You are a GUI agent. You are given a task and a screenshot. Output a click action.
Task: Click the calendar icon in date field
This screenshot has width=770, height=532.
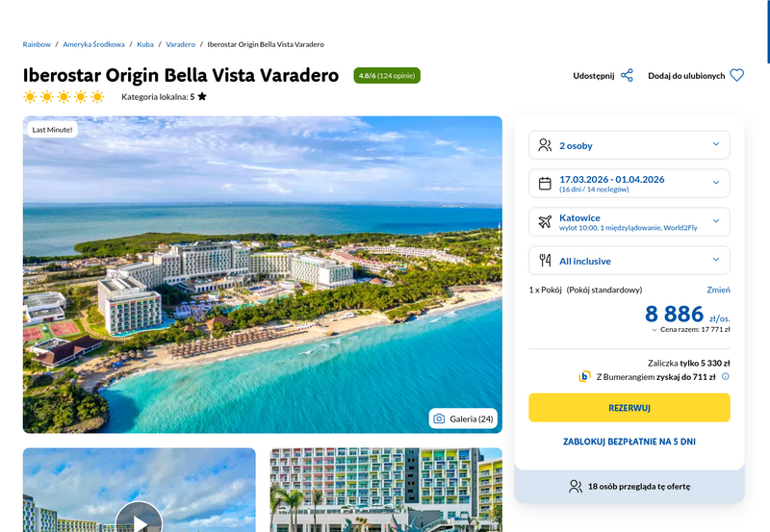click(x=545, y=184)
